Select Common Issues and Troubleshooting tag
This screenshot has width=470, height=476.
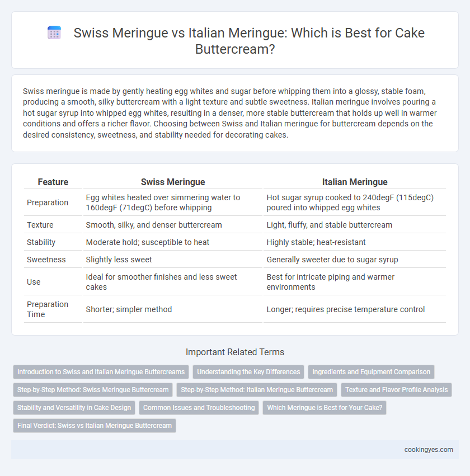[x=199, y=408]
